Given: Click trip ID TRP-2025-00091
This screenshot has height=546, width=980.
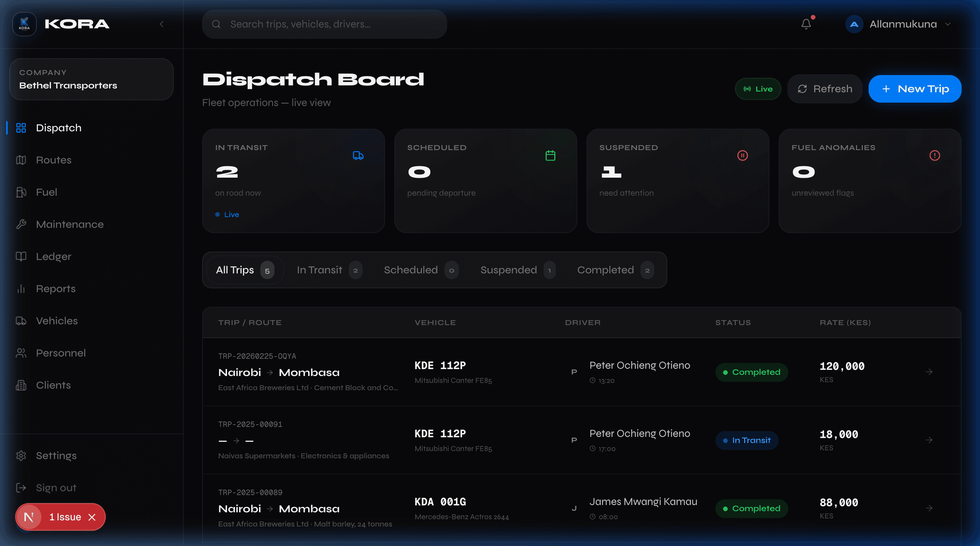Looking at the screenshot, I should pyautogui.click(x=250, y=424).
